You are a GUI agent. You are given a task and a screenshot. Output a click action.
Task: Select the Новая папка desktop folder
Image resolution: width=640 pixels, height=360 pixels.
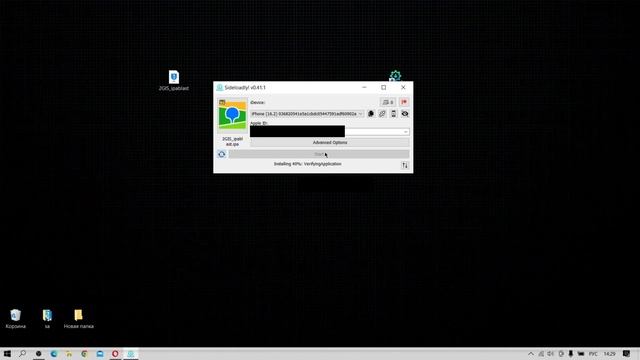point(78,319)
